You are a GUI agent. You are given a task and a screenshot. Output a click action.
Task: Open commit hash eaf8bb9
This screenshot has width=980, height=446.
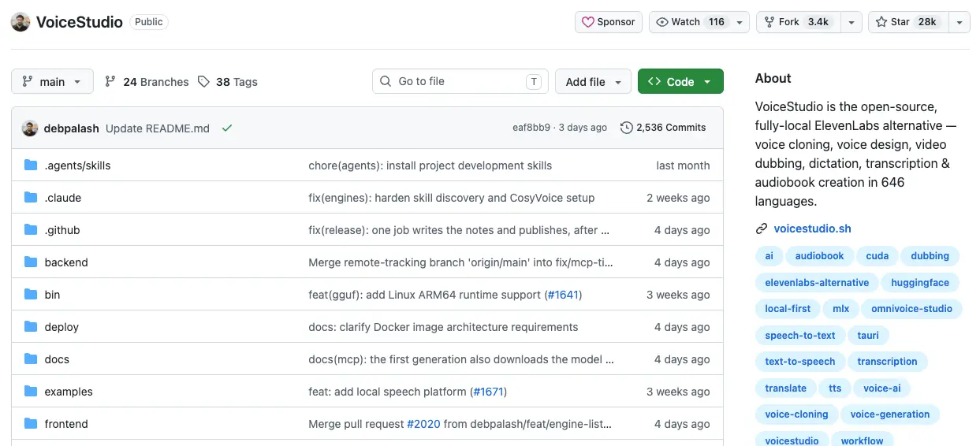531,128
